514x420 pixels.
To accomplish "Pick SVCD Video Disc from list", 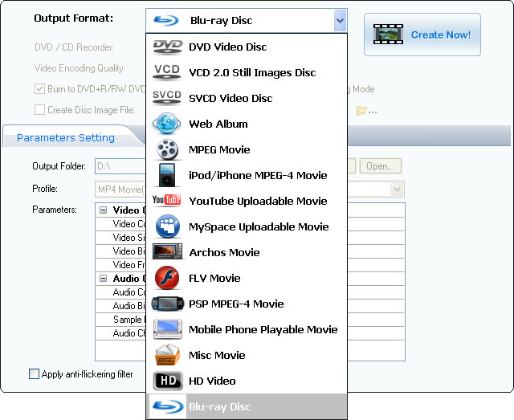I will [x=247, y=98].
